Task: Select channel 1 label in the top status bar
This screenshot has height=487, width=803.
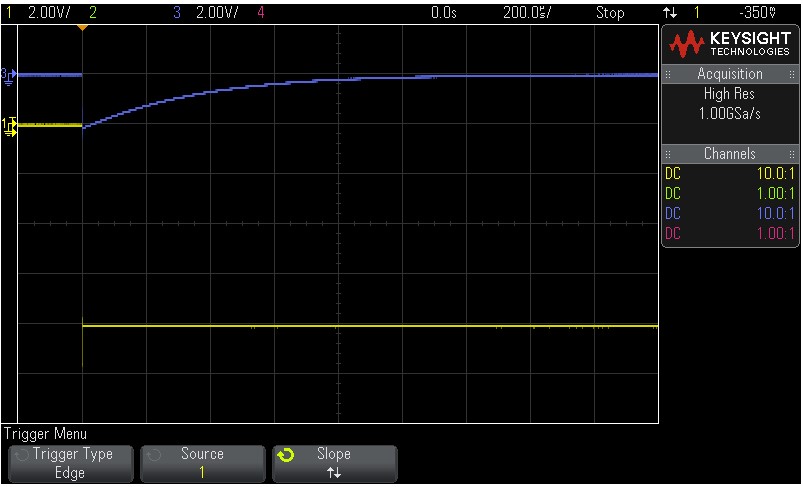Action: click(10, 13)
